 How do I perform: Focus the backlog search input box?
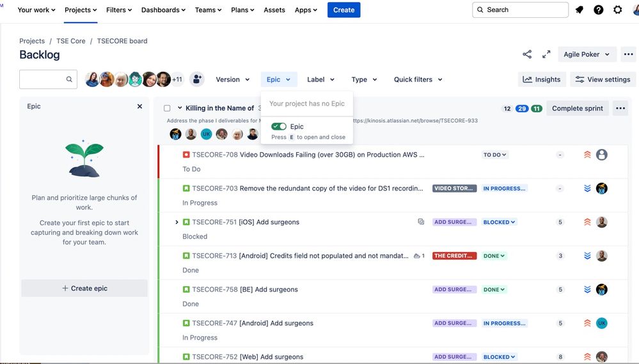click(48, 79)
